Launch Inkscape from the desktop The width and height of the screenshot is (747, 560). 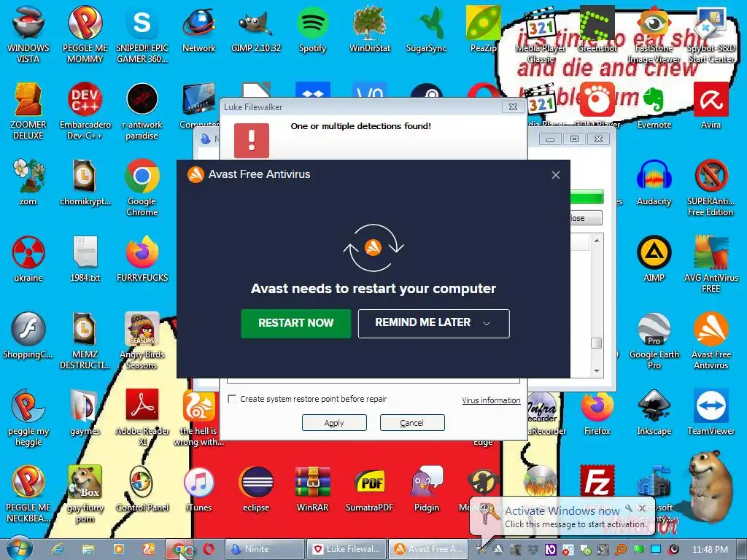(x=654, y=413)
